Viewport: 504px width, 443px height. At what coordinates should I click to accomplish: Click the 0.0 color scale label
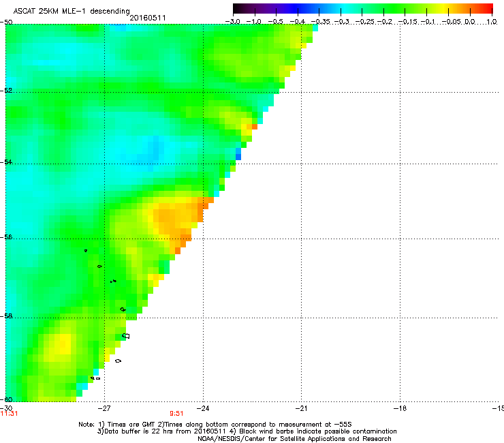coord(470,22)
